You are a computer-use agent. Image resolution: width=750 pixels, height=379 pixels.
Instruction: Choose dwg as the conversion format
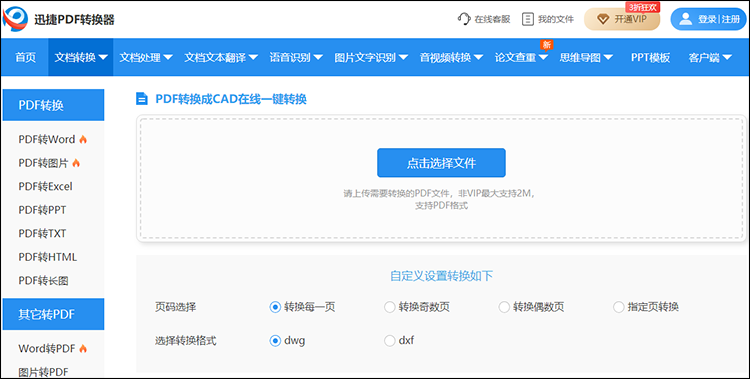click(275, 341)
